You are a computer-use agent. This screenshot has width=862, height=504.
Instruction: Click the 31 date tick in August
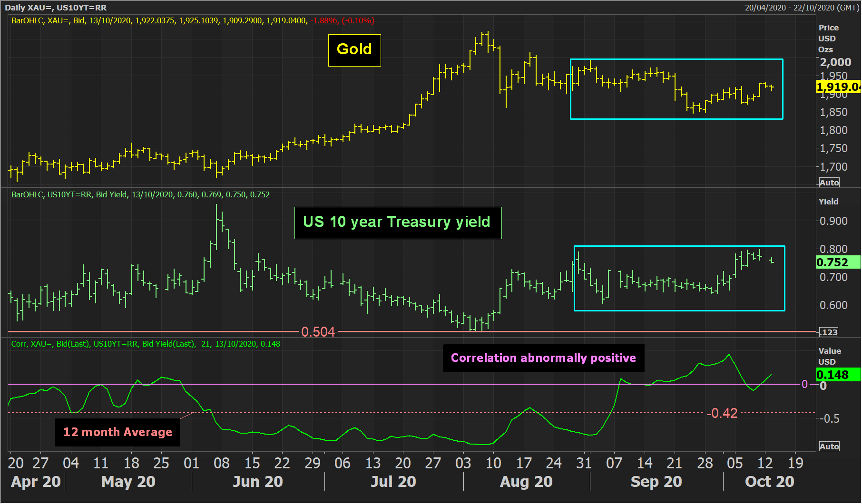[x=584, y=463]
